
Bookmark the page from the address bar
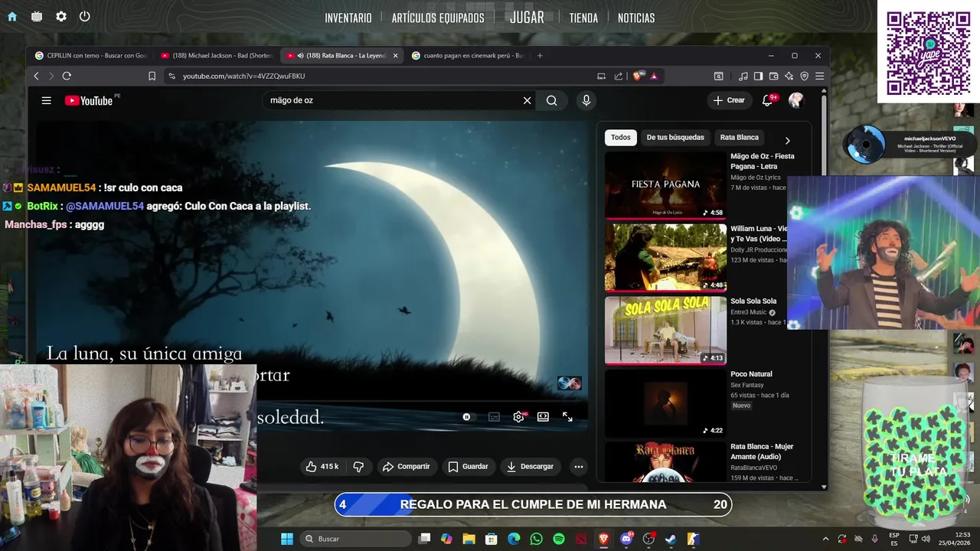point(152,76)
